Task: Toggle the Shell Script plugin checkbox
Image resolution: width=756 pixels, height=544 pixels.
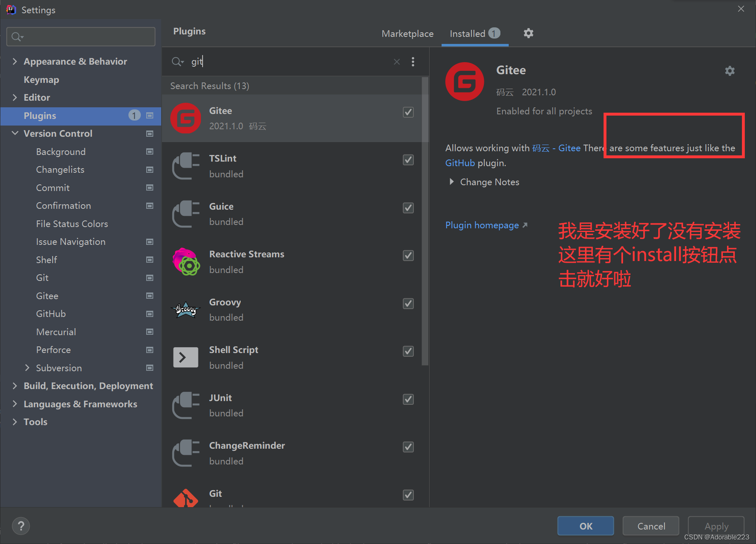Action: point(408,351)
